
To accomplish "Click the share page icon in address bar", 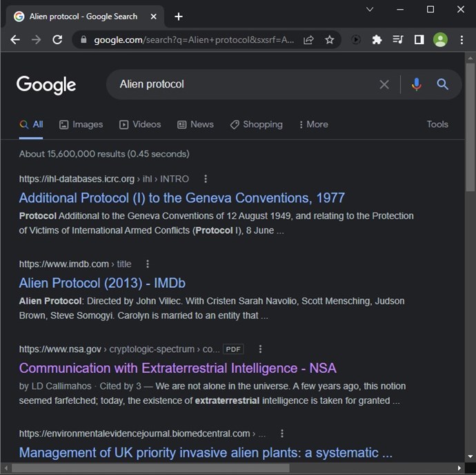I will pyautogui.click(x=308, y=40).
